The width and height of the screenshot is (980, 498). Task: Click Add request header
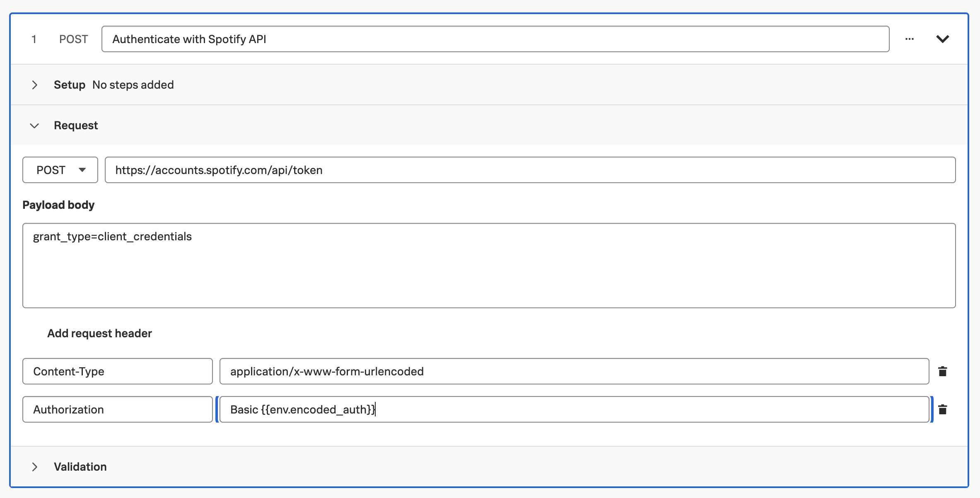(x=99, y=333)
